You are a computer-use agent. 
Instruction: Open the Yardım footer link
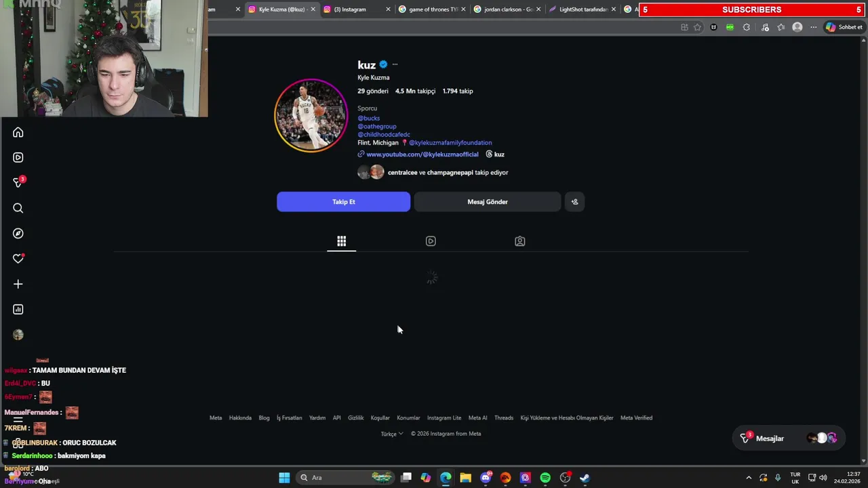[317, 418]
